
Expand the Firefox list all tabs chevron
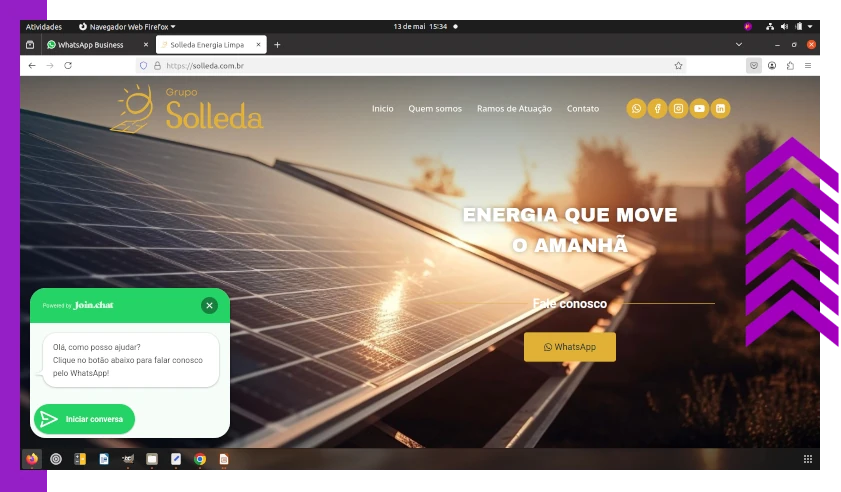[x=739, y=44]
